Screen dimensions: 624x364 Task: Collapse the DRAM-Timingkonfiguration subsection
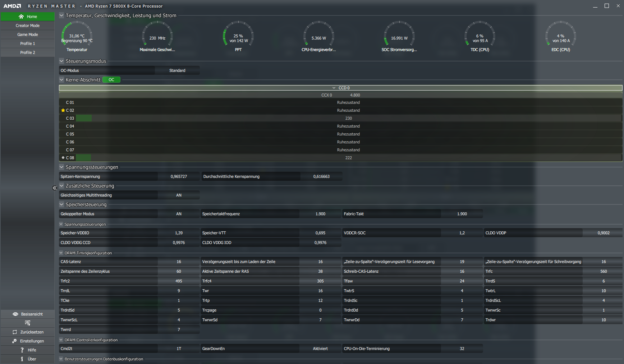[x=61, y=253]
